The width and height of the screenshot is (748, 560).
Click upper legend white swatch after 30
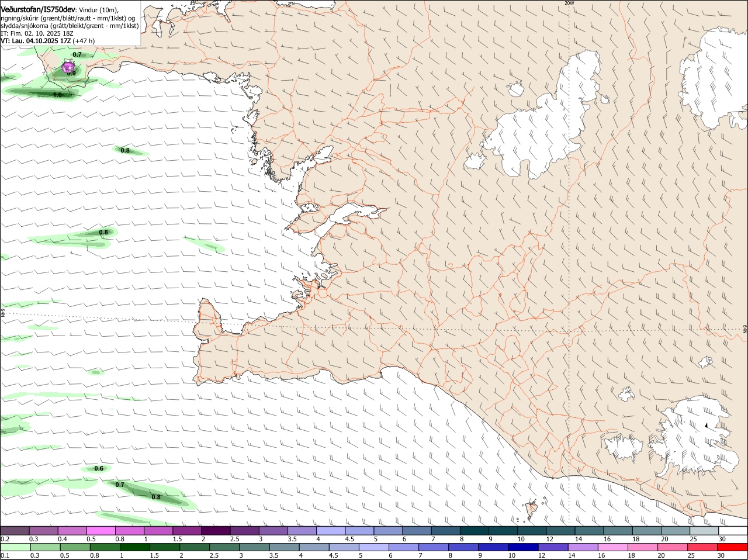tap(733, 530)
